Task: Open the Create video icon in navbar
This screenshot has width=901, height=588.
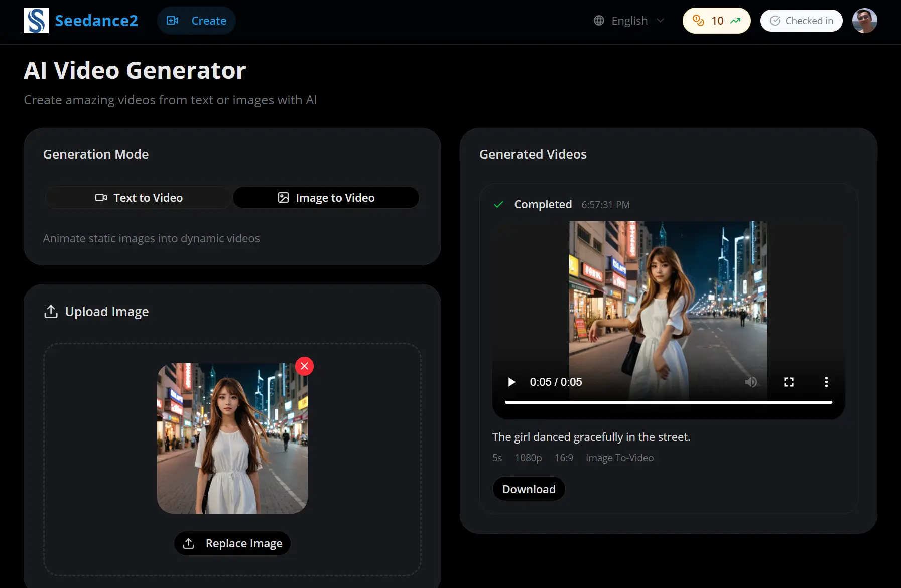Action: point(173,21)
